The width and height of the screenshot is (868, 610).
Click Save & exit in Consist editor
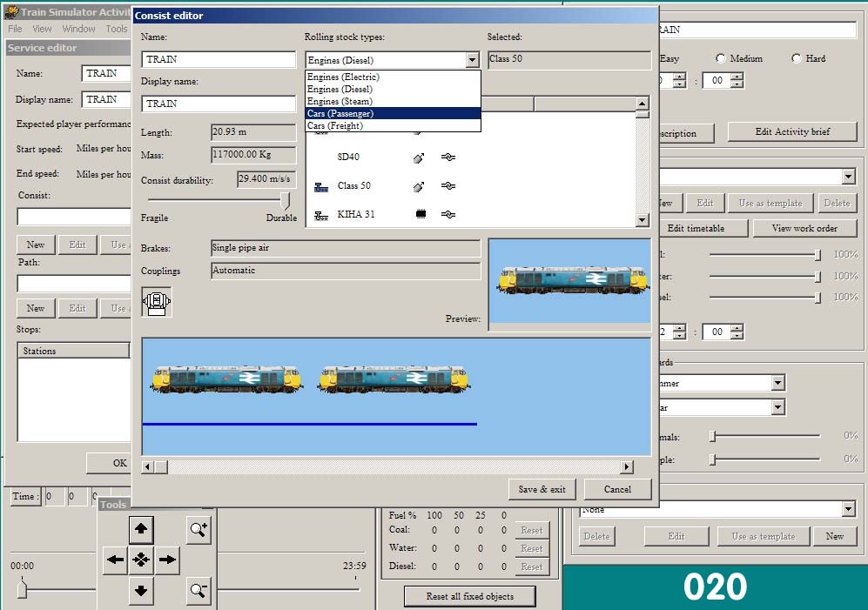tap(542, 489)
